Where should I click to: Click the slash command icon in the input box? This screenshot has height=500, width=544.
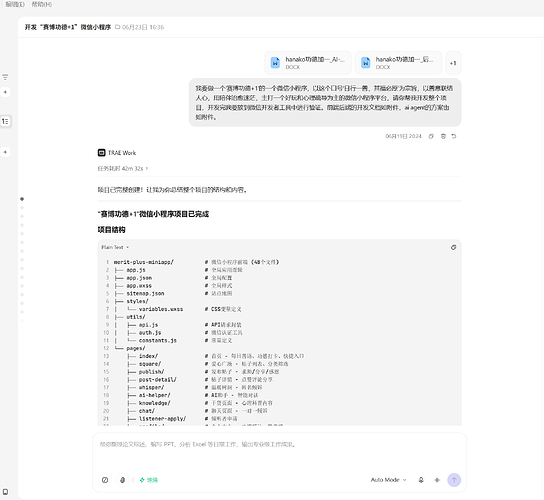tap(105, 480)
